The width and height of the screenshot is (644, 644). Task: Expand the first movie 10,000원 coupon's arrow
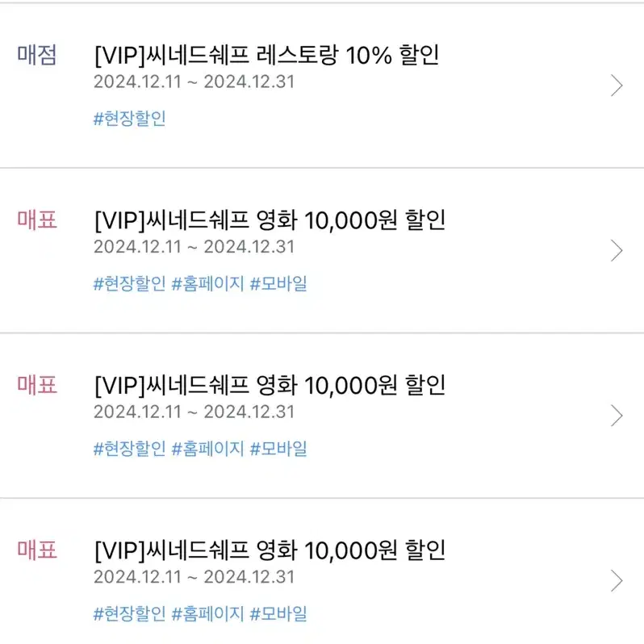point(617,250)
